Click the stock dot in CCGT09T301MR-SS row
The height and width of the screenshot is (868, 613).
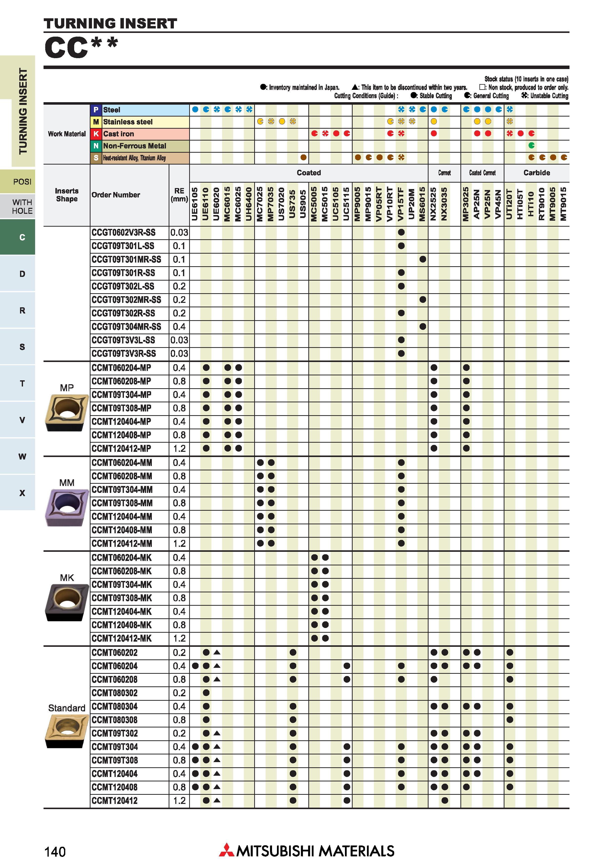(423, 259)
